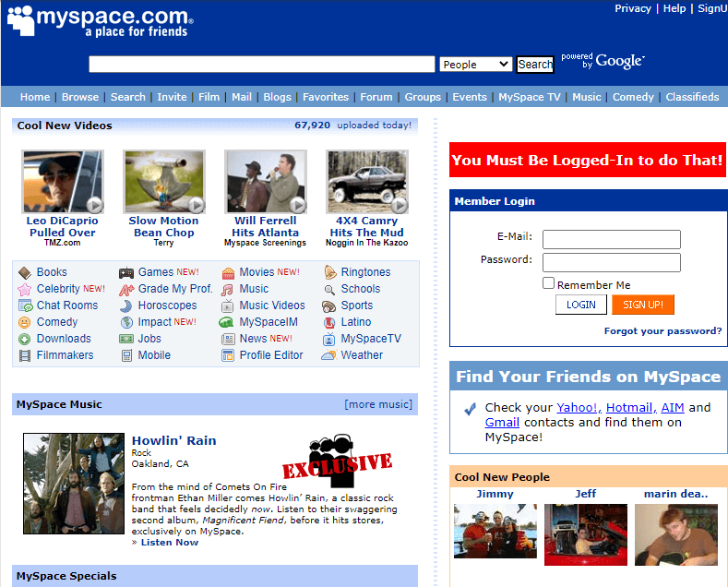
Task: Open Groups in the navigation bar
Action: tap(423, 97)
